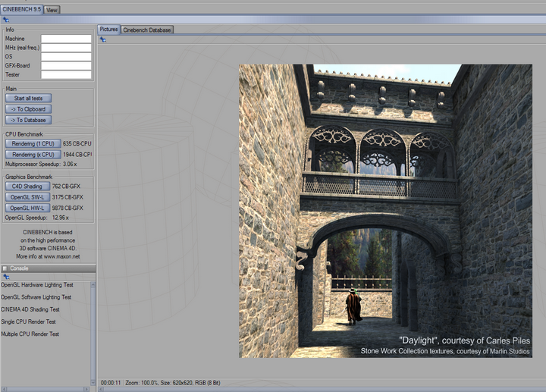Select OpenGL Hardware Lighting Test console line
Image resolution: width=546 pixels, height=392 pixels.
pyautogui.click(x=37, y=285)
